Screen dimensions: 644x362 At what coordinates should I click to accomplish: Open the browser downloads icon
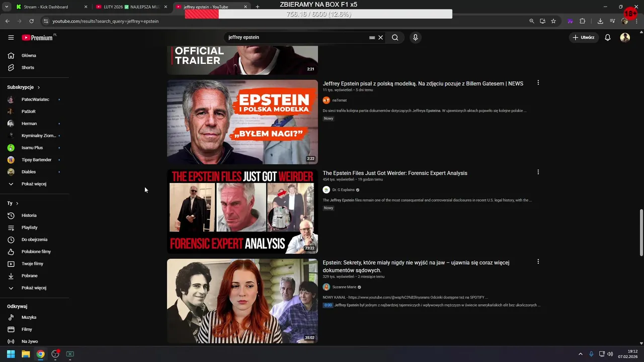[x=600, y=21]
